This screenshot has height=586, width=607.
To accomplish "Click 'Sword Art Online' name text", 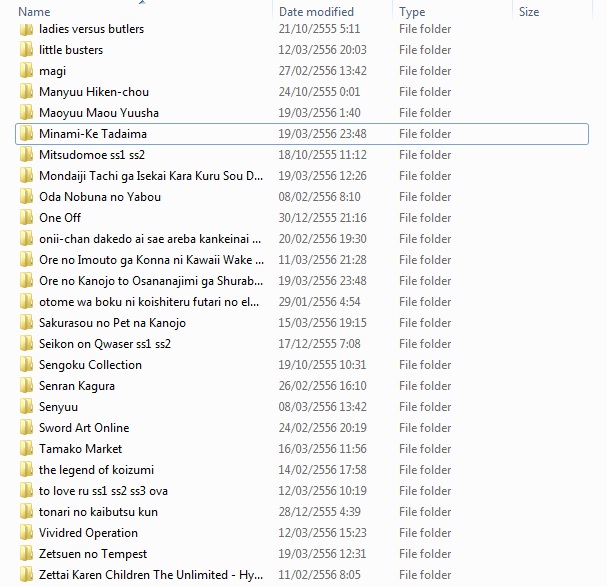I will point(84,428).
